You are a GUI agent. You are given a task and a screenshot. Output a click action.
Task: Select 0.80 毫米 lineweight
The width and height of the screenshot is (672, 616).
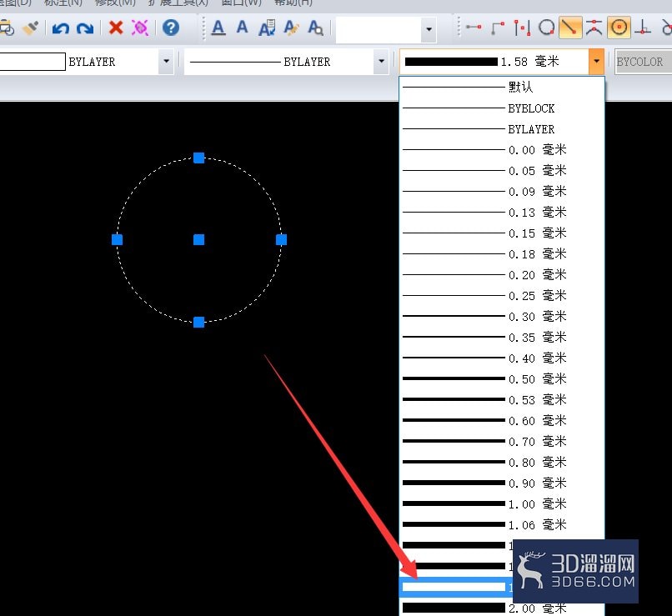coord(501,463)
